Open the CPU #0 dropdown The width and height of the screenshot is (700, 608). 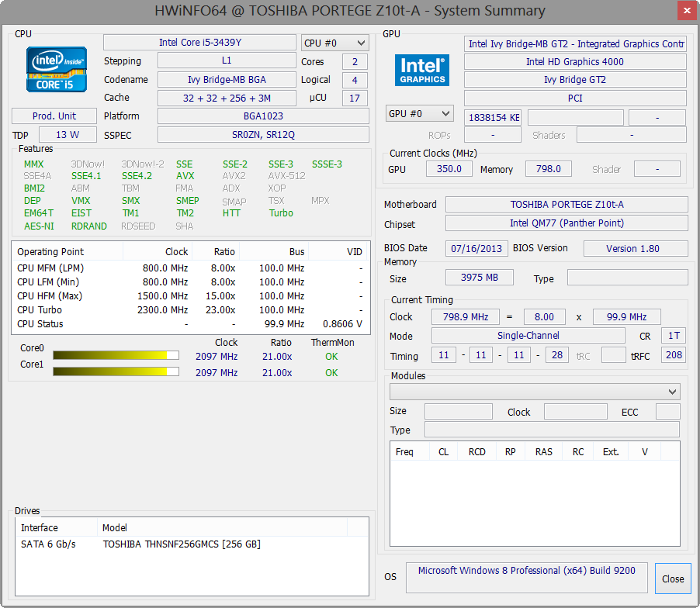click(x=334, y=43)
